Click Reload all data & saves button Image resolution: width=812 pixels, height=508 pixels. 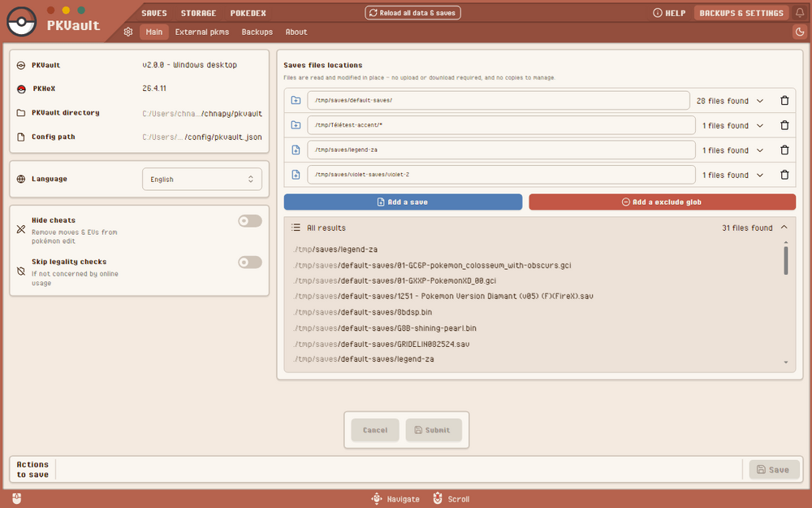(412, 13)
